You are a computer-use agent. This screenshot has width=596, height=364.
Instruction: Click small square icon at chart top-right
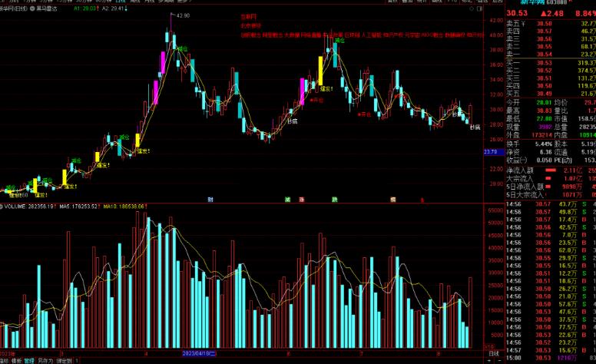pos(479,8)
